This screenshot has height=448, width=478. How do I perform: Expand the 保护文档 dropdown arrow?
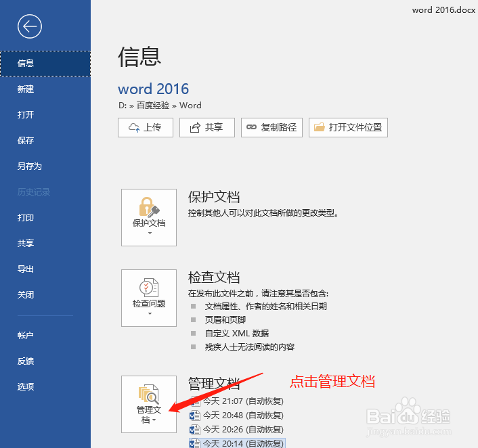pyautogui.click(x=150, y=233)
